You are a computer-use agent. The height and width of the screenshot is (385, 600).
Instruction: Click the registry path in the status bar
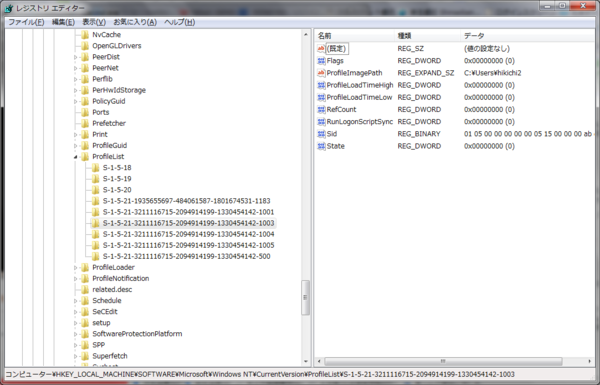pyautogui.click(x=260, y=375)
